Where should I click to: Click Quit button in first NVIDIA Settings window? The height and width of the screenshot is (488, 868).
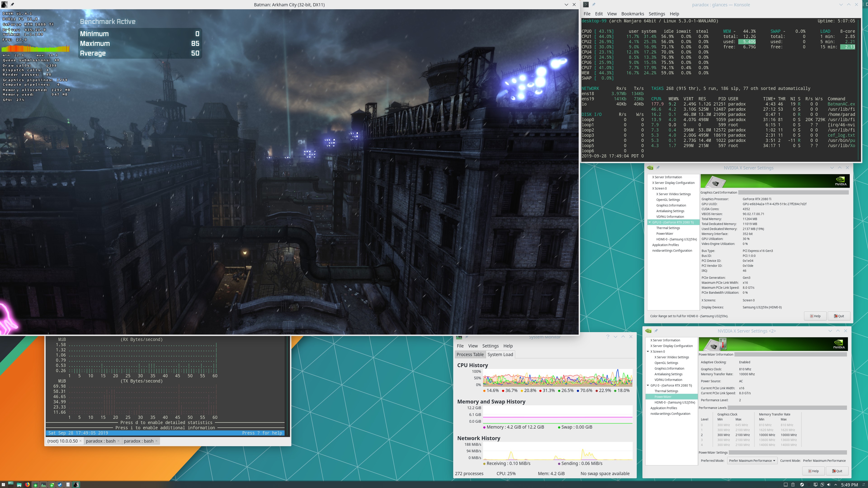(839, 316)
